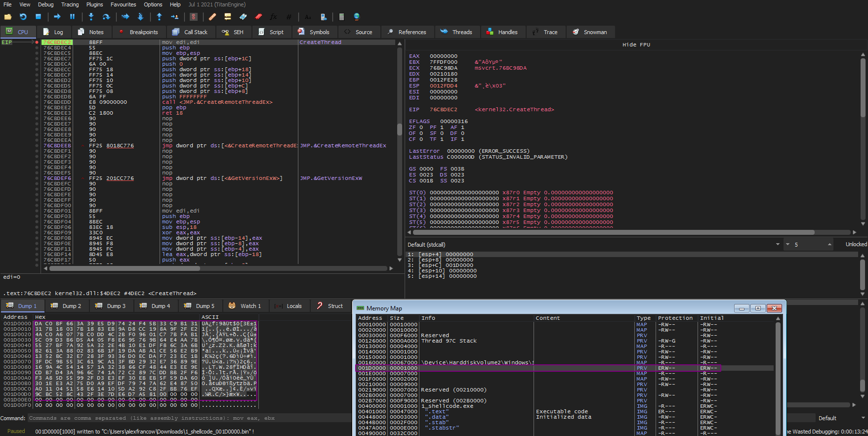Open the Scylla plugin icon
868x436 pixels.
(x=194, y=17)
